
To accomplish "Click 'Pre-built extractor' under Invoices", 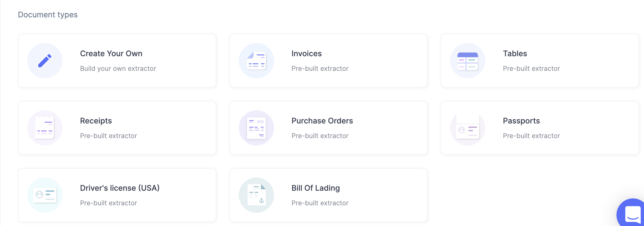I will [x=320, y=68].
